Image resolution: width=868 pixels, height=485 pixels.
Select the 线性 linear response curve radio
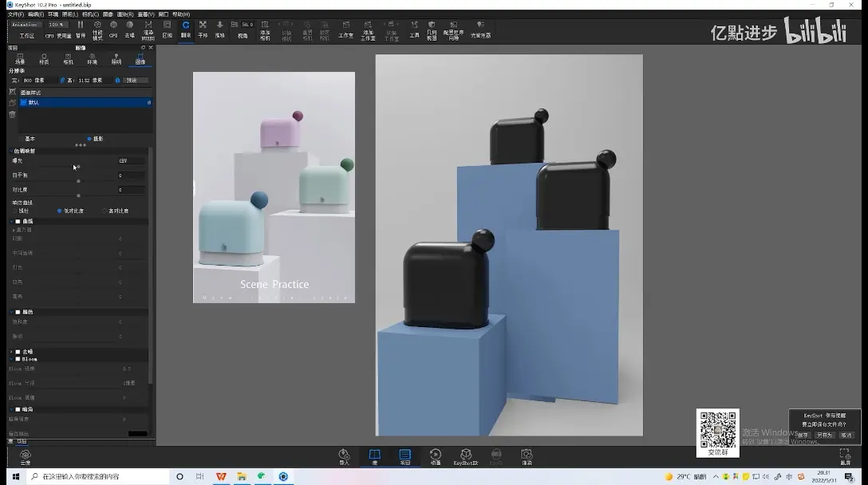click(x=15, y=211)
